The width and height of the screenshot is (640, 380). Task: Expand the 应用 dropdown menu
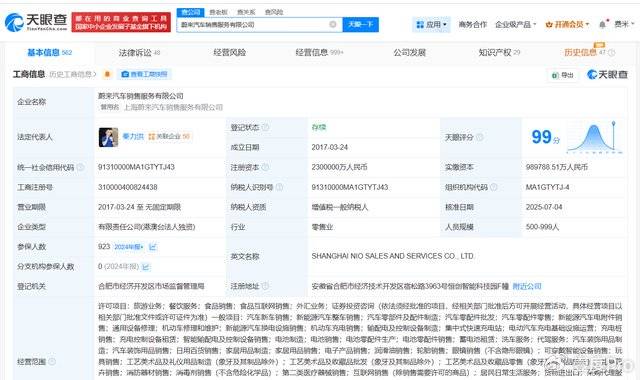431,24
